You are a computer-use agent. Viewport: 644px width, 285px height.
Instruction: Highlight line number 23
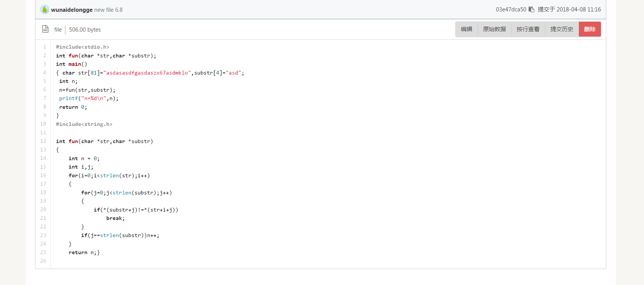(43, 235)
